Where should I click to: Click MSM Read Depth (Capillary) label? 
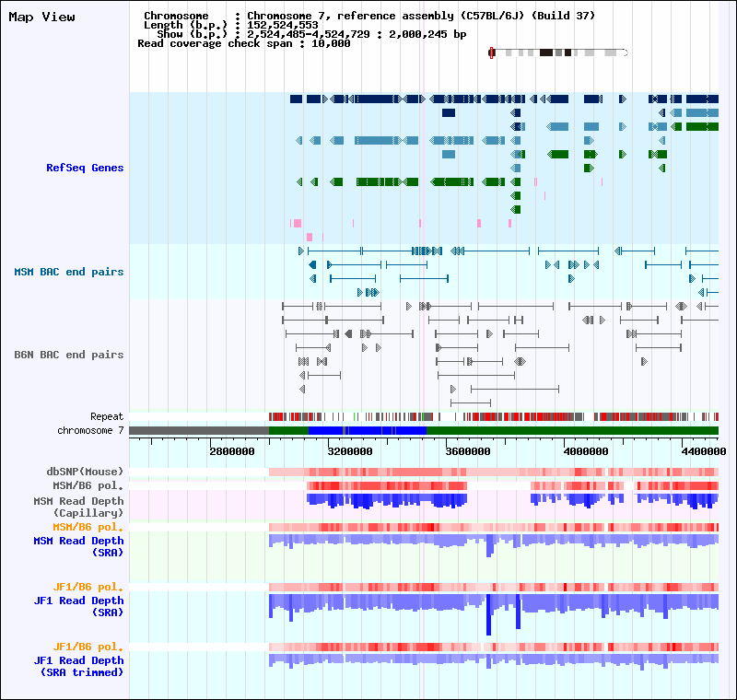78,507
